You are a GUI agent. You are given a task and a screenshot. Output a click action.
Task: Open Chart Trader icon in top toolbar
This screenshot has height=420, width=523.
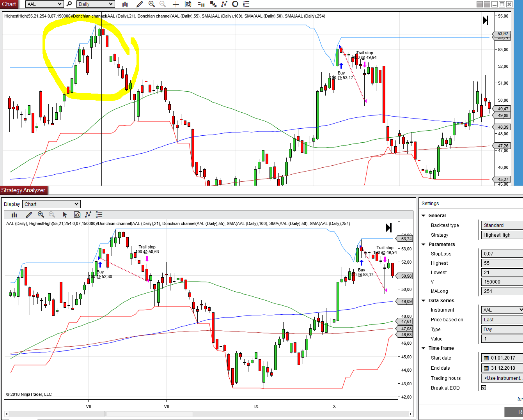[x=201, y=4]
